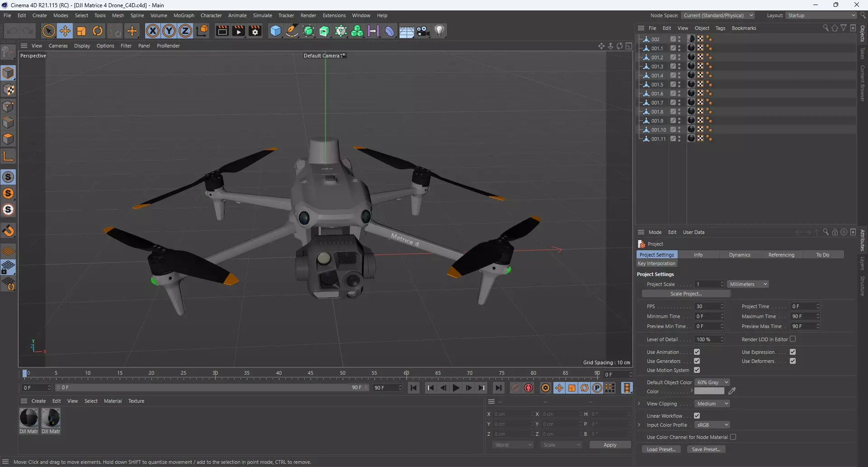Image resolution: width=868 pixels, height=467 pixels.
Task: Expand the Input Color Profile arrow
Action: [639, 425]
